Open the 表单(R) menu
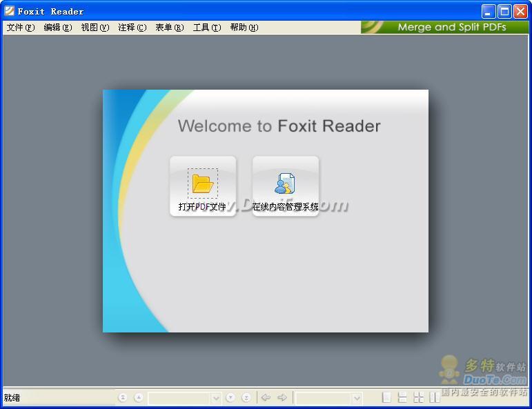This screenshot has height=409, width=532. click(x=170, y=28)
